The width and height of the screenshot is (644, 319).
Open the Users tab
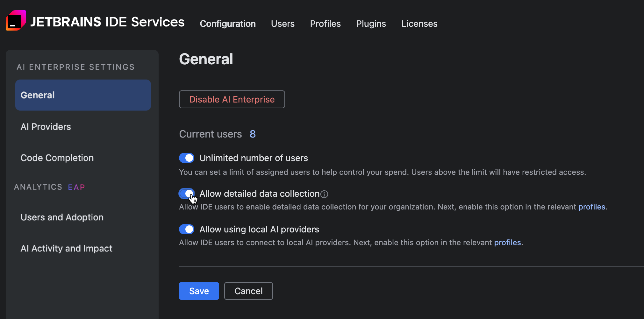283,24
